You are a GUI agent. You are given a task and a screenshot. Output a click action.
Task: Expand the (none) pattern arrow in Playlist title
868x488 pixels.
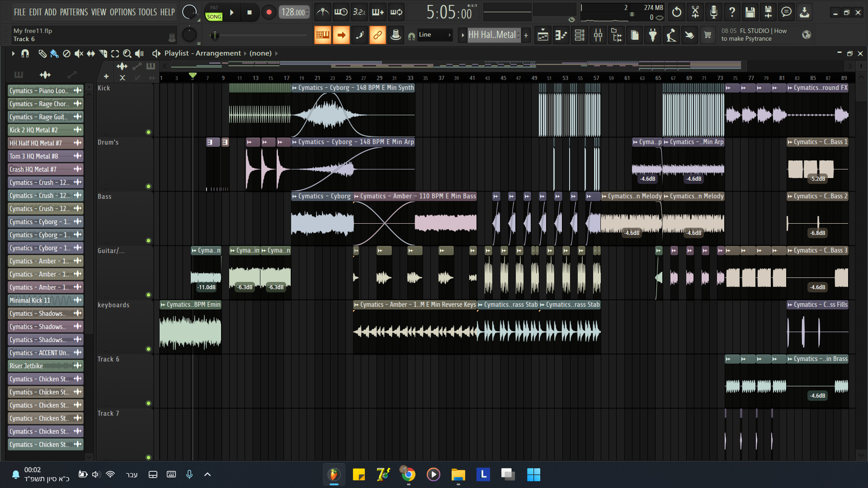coord(276,54)
